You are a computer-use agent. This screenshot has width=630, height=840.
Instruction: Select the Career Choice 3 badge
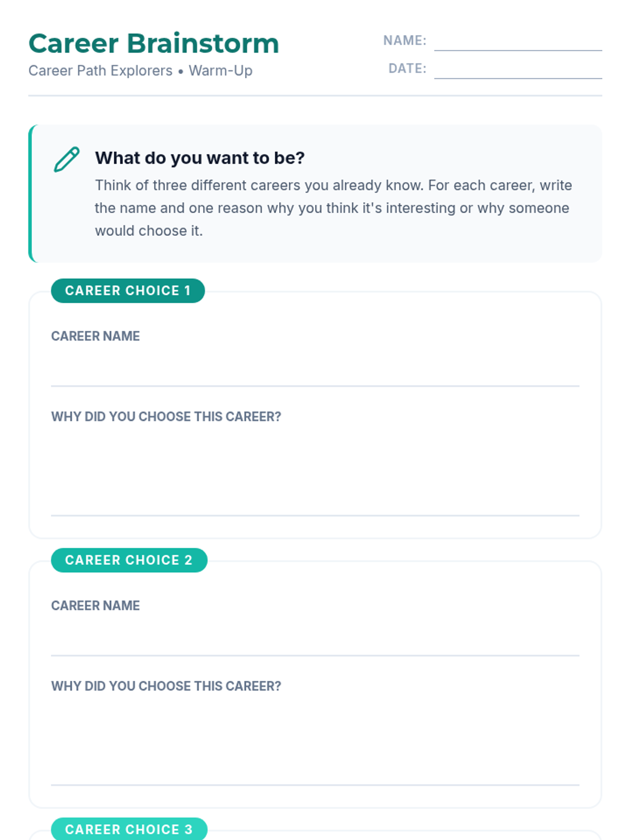tap(129, 829)
